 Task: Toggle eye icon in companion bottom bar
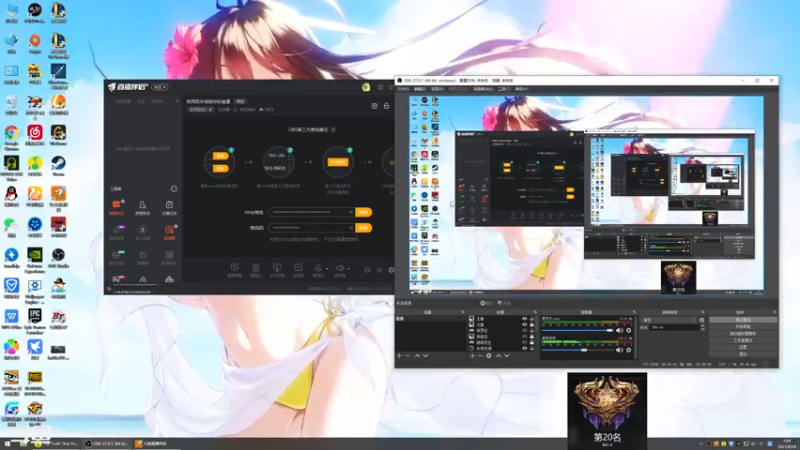coord(379,270)
